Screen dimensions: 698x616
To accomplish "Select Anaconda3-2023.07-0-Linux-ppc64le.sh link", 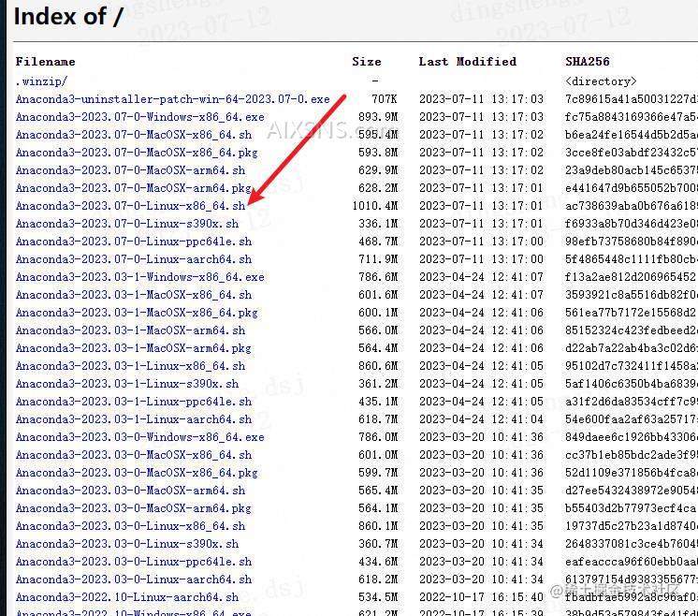I will [134, 242].
